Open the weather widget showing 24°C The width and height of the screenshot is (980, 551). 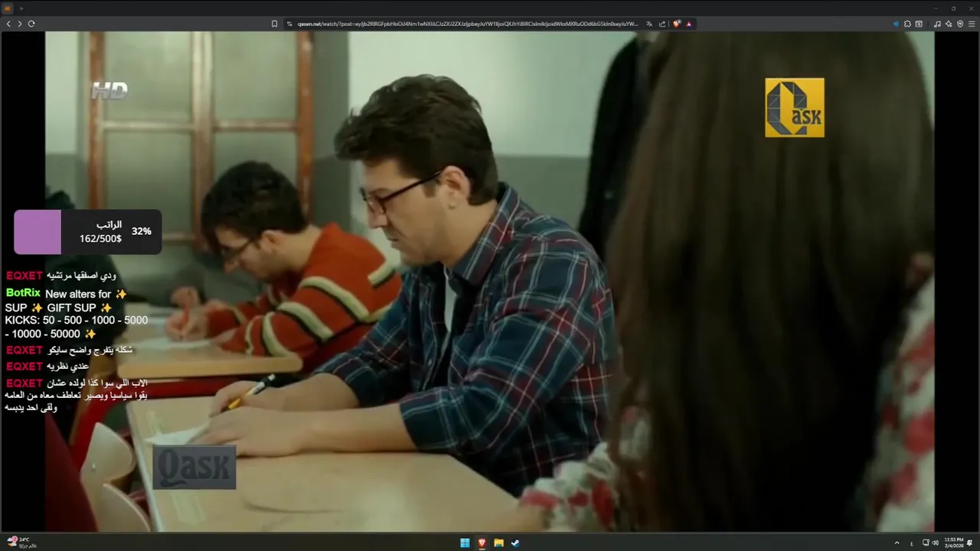[x=21, y=543]
